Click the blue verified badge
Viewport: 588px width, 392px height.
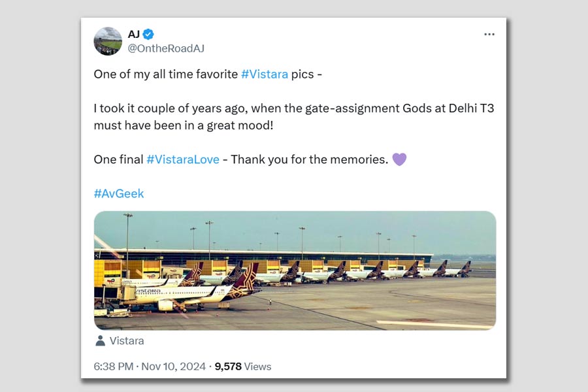coord(148,35)
